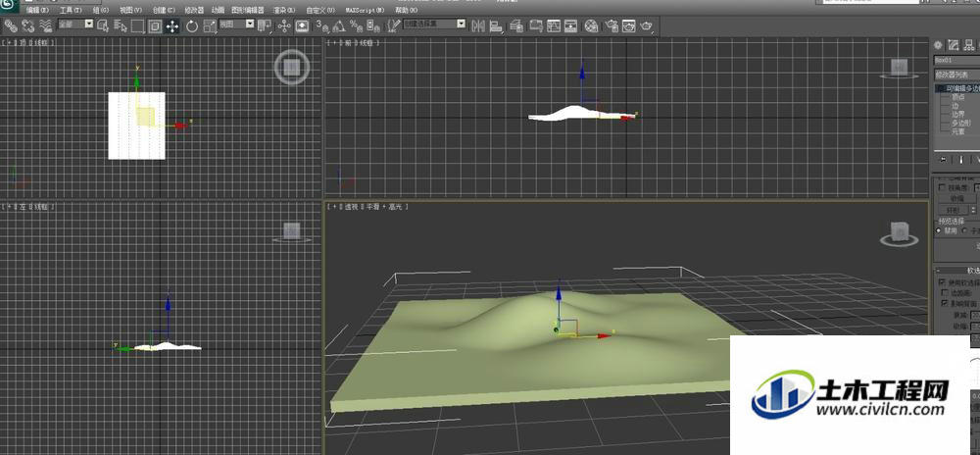The image size is (980, 455).
Task: Open the Select by Name dialog
Action: (120, 25)
